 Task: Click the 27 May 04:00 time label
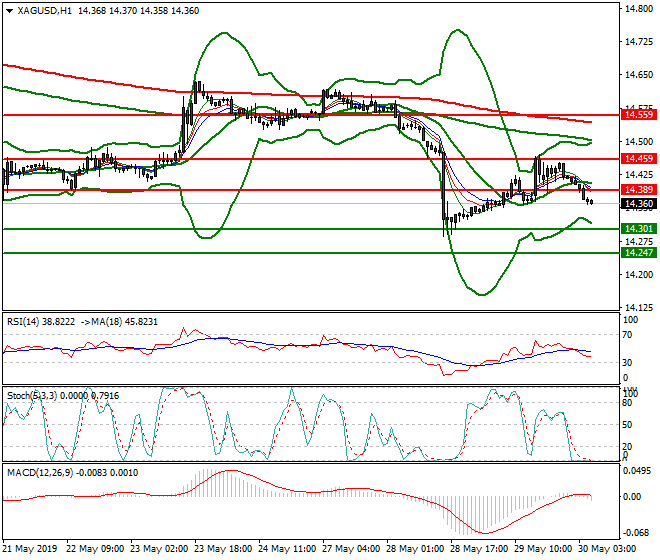pos(351,549)
